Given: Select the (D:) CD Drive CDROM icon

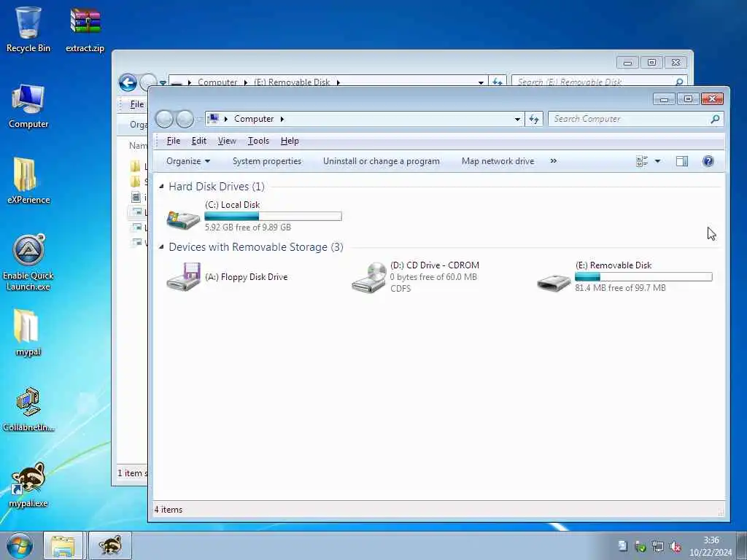Looking at the screenshot, I should 368,277.
